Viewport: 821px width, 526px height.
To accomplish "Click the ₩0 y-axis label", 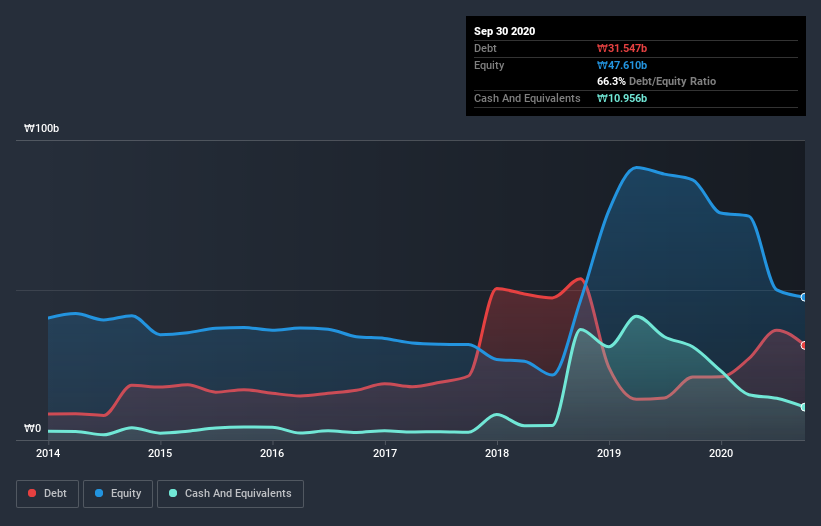I will 32,428.
